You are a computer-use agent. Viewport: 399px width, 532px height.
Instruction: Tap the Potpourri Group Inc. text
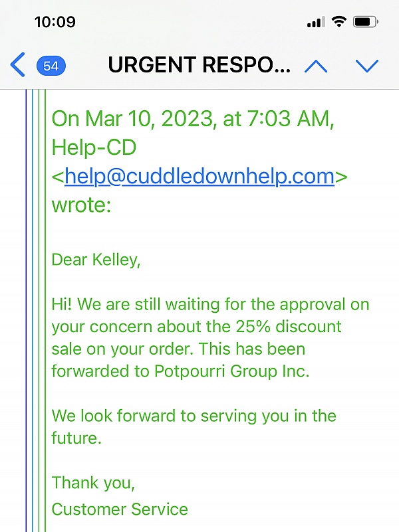tap(232, 371)
